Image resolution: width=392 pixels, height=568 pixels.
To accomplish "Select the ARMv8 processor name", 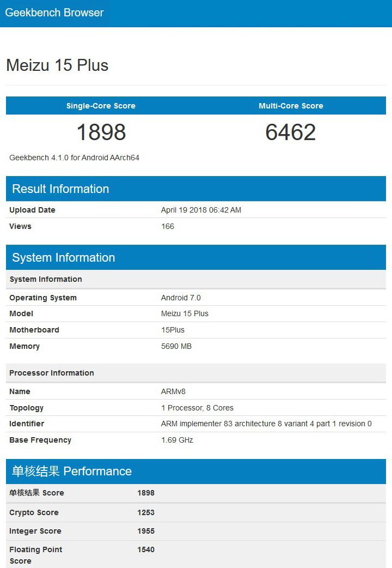I will click(x=173, y=391).
